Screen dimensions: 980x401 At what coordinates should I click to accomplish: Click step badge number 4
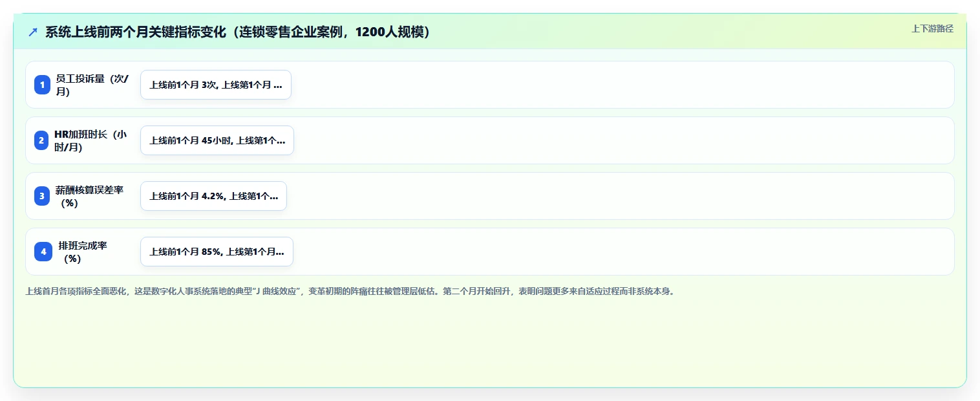[x=43, y=252]
